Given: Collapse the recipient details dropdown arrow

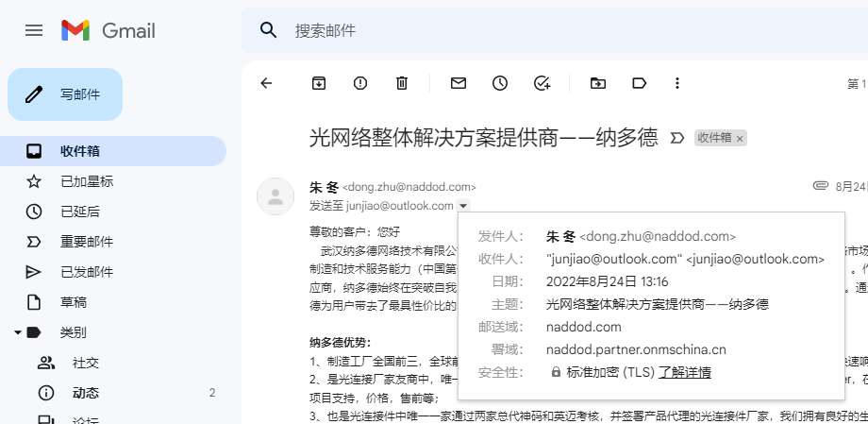Looking at the screenshot, I should [x=463, y=206].
